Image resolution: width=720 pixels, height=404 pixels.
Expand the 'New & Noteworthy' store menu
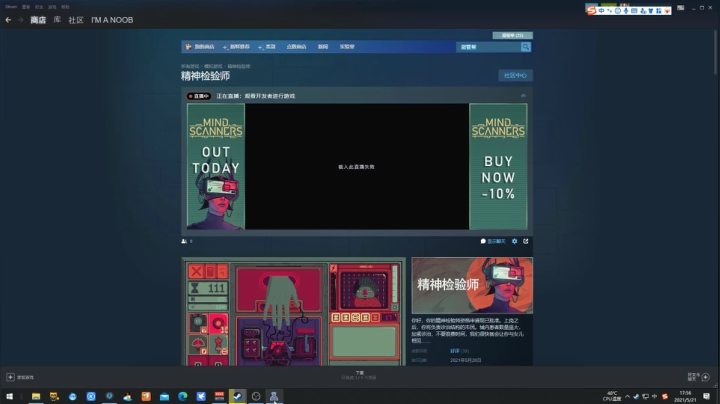(236, 47)
